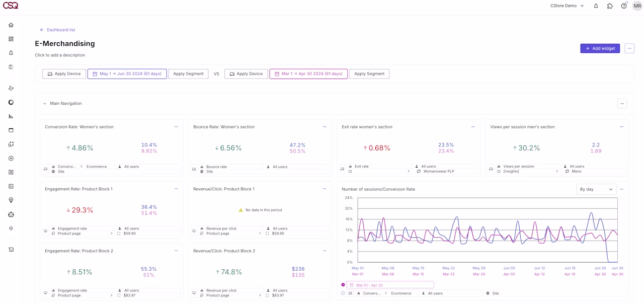This screenshot has height=304, width=644.
Task: Open the CStore Demo project dropdown
Action: [567, 6]
